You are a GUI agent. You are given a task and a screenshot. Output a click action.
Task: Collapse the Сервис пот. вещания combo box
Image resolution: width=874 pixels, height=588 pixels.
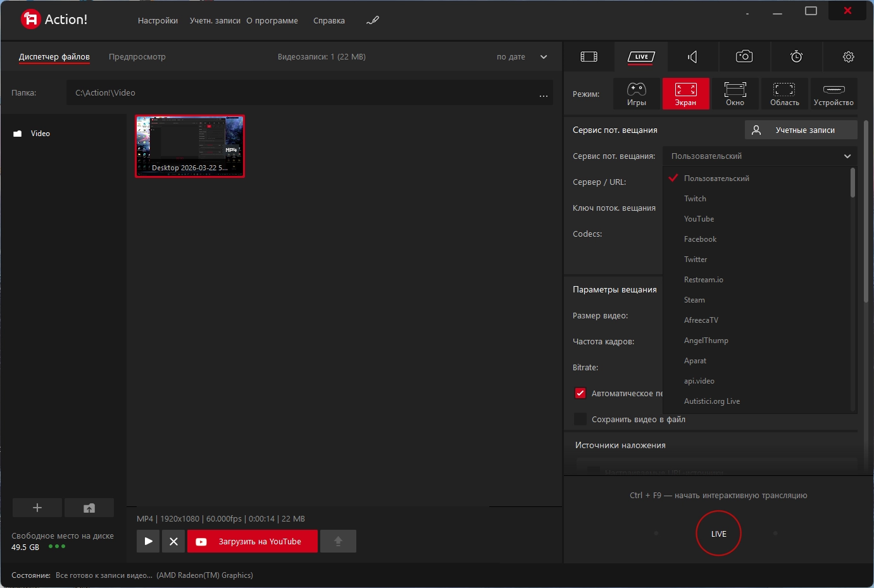coord(759,156)
